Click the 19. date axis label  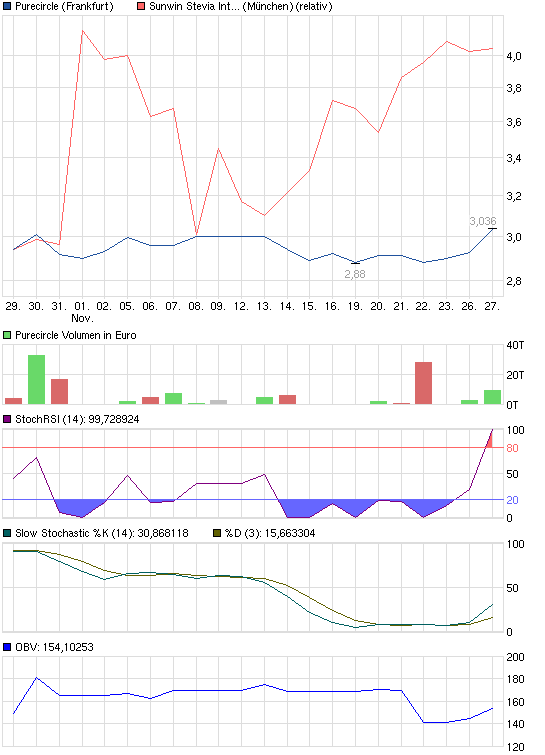click(355, 306)
